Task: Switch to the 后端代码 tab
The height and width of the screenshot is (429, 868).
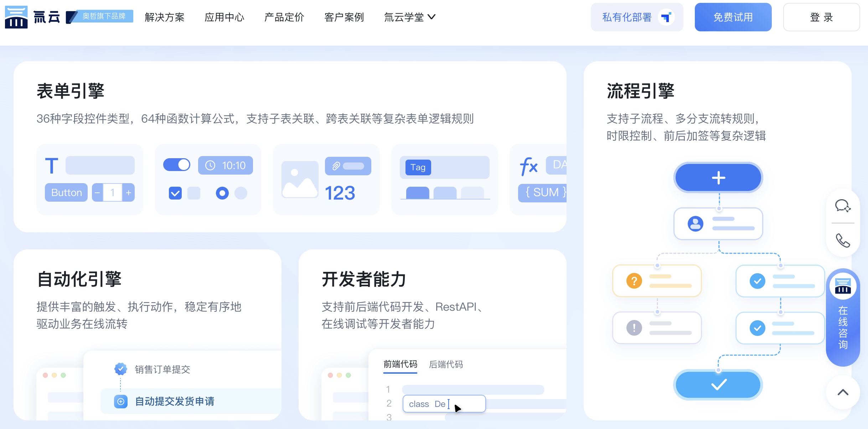Action: [x=446, y=365]
